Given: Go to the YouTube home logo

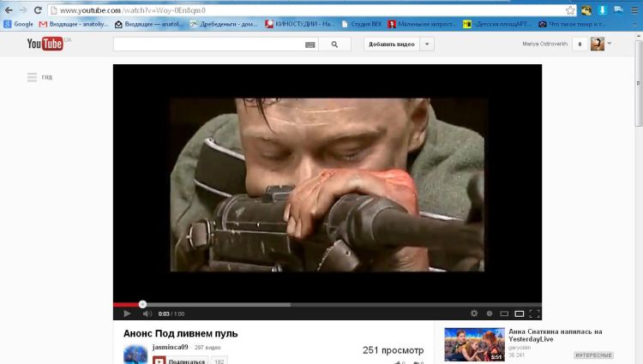Looking at the screenshot, I should [x=45, y=45].
